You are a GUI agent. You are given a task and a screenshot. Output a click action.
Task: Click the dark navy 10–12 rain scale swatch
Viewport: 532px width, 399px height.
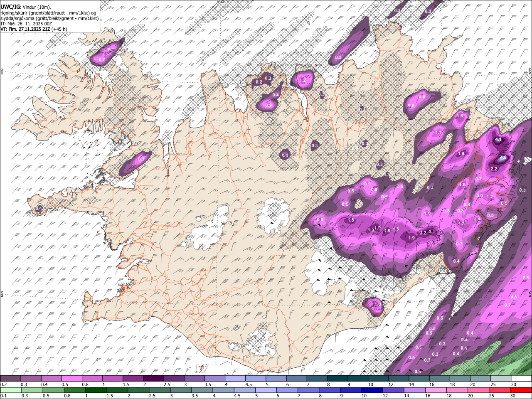point(372,390)
